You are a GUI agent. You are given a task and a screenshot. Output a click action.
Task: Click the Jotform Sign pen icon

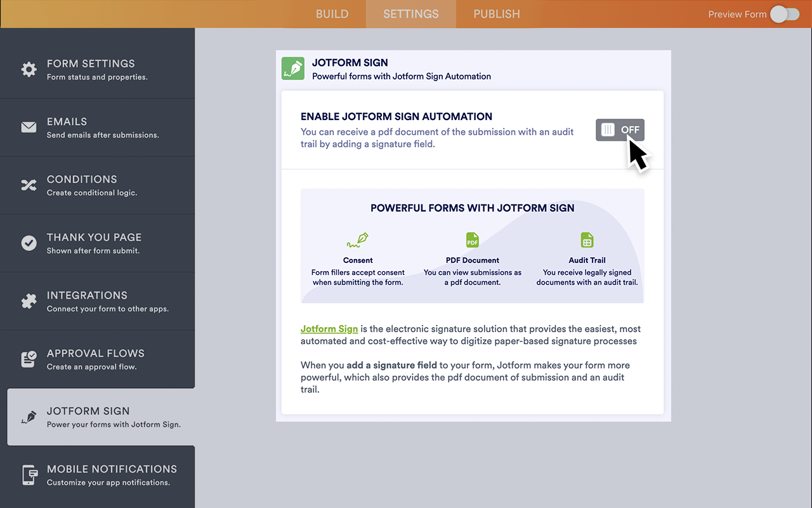click(29, 417)
